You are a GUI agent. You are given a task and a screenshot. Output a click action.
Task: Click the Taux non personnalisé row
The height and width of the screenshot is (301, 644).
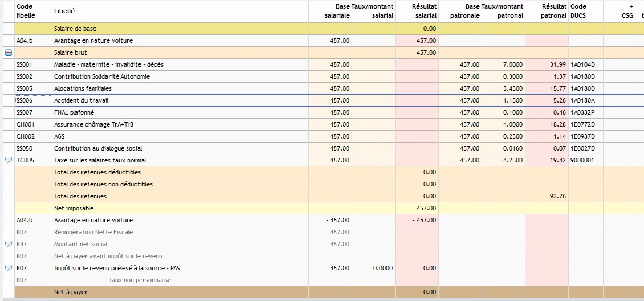tap(140, 280)
